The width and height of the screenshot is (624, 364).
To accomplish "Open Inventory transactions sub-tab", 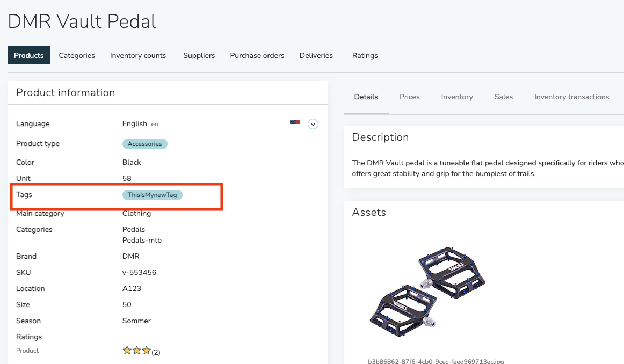I will [x=571, y=97].
